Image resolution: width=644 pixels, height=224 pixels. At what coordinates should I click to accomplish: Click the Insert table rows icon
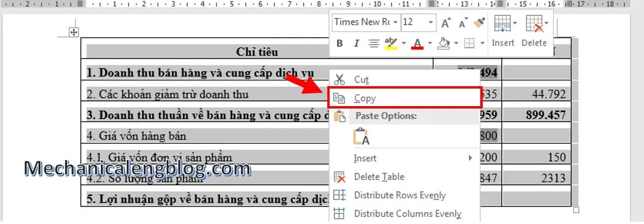coord(502,24)
